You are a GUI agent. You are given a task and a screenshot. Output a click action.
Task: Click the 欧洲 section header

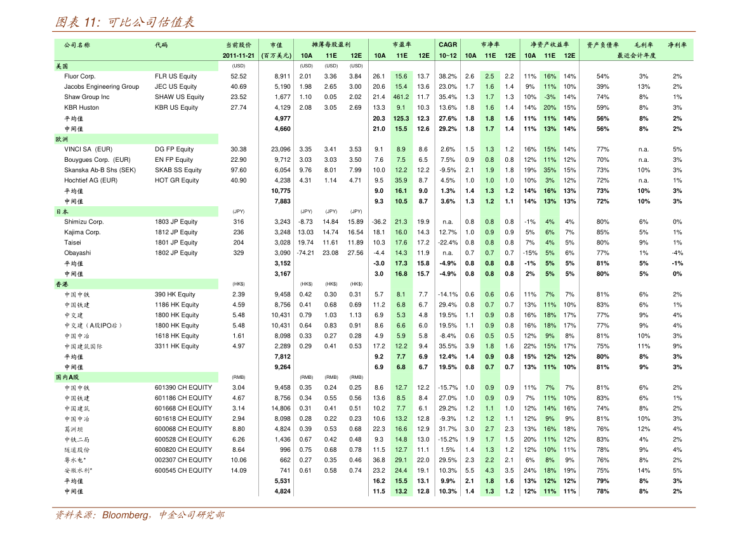point(62,139)
